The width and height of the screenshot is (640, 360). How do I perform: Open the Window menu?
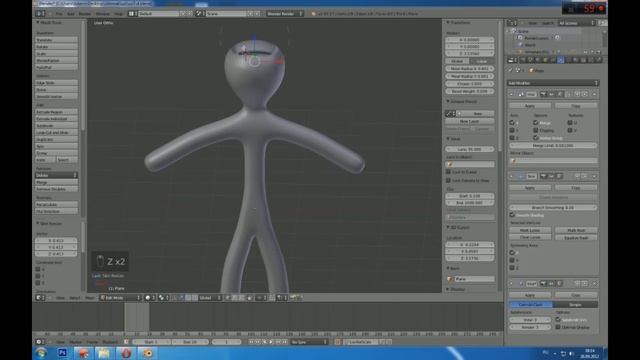point(102,13)
